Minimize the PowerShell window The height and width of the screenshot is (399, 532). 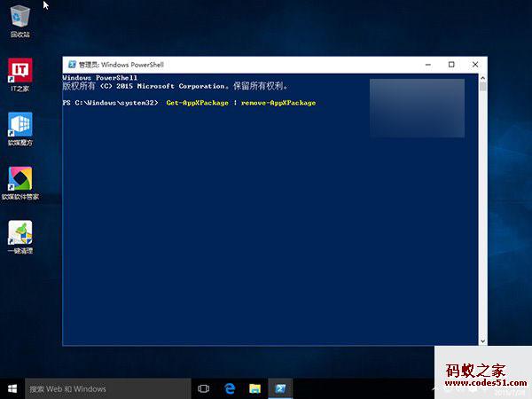click(x=427, y=65)
